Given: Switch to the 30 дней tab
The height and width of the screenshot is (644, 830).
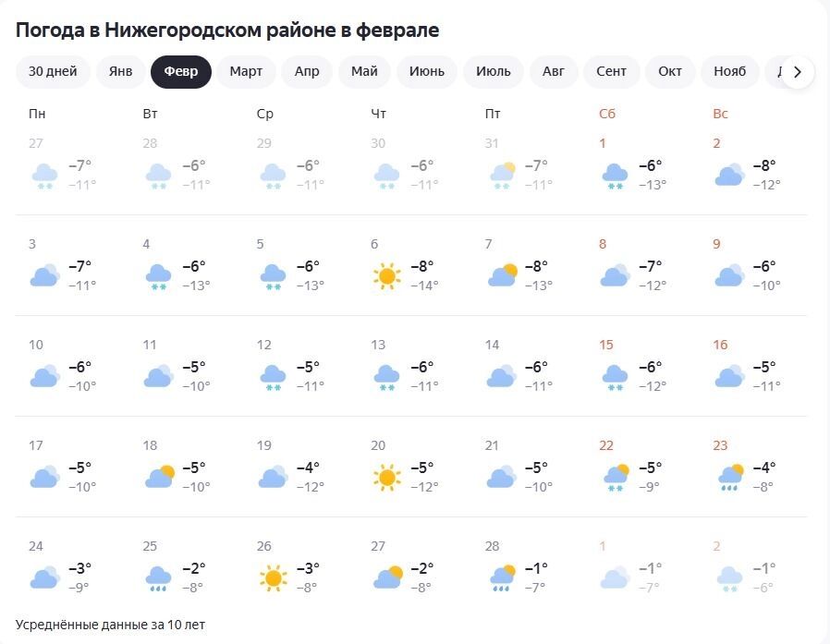Looking at the screenshot, I should [x=53, y=72].
